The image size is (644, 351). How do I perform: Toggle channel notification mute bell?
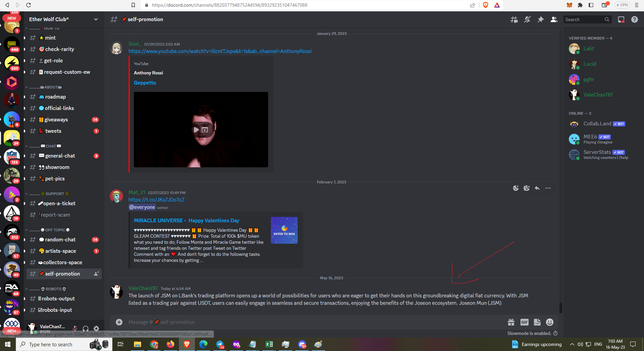527,19
